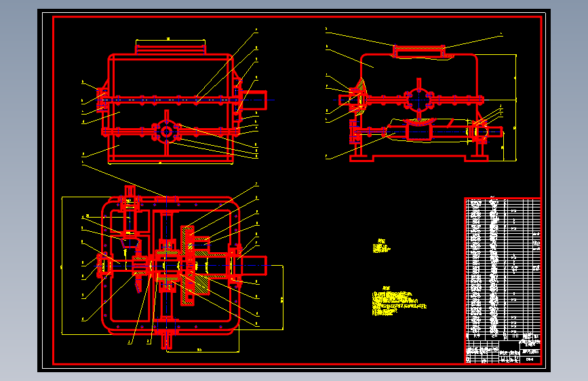Viewport: 588px width, 381px height.
Task: Click the input shaft protruding from the top of the plan view
Action: pos(130,191)
